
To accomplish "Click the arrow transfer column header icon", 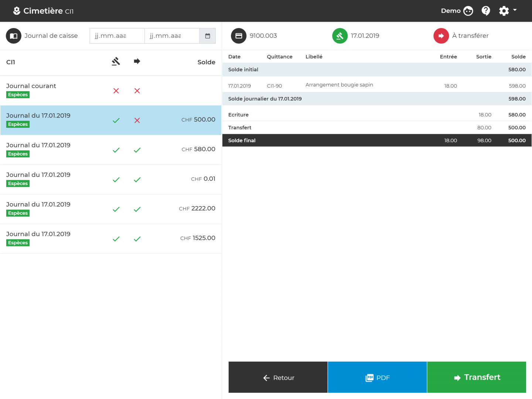I will 137,61.
